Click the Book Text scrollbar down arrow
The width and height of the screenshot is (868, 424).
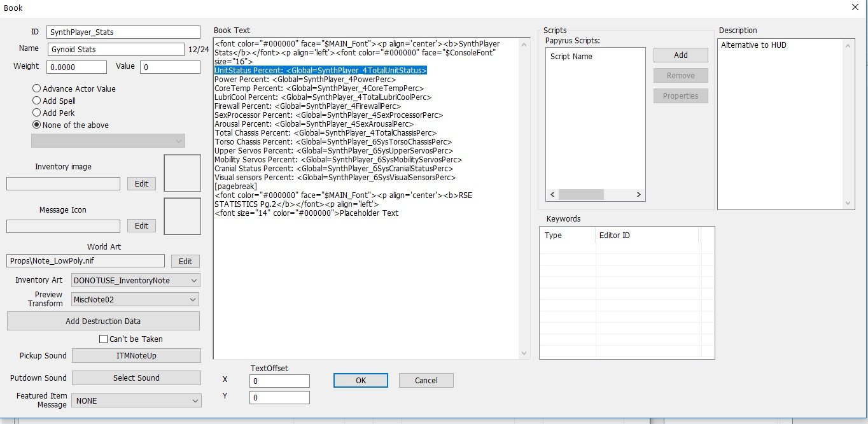pos(524,353)
